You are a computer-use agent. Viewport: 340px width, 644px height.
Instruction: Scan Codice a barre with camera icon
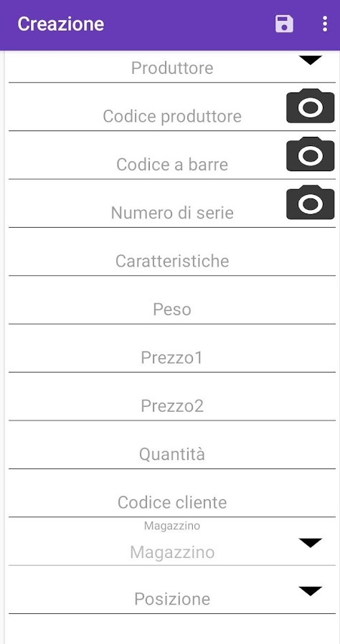[311, 154]
